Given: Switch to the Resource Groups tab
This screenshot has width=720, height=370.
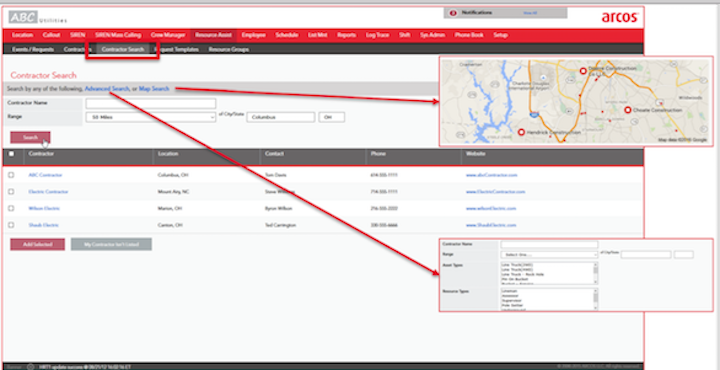Looking at the screenshot, I should click(229, 50).
